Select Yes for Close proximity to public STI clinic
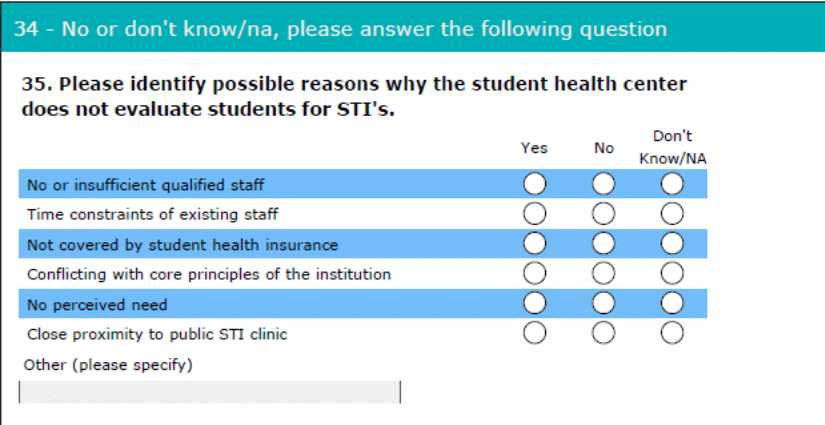This screenshot has width=825, height=425. pos(535,333)
